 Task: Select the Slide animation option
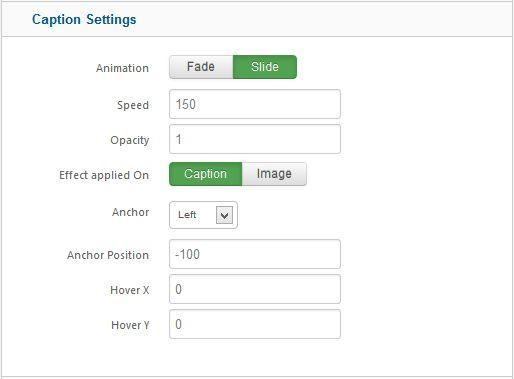265,67
